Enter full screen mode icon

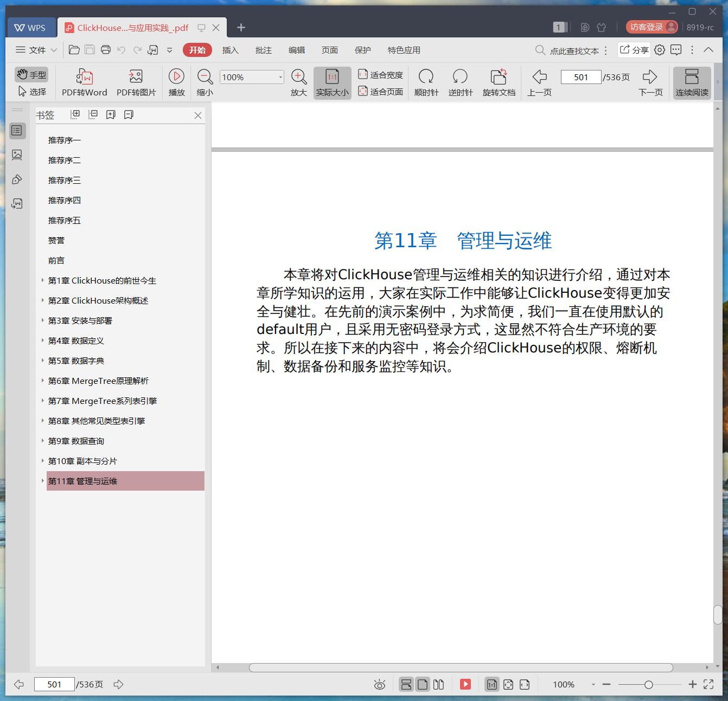[708, 684]
